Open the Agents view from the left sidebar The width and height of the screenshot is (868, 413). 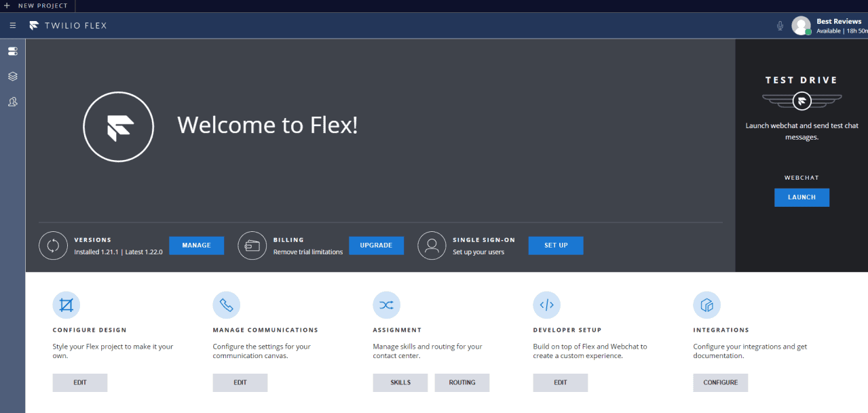(x=12, y=101)
